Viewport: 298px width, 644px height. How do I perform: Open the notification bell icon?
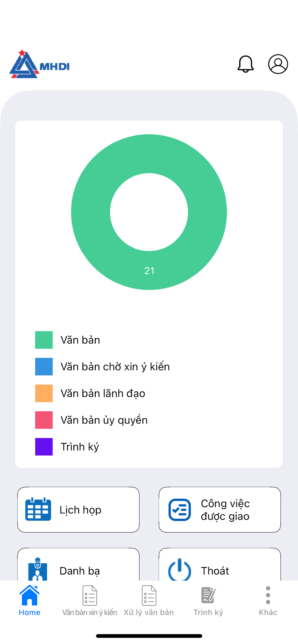(245, 64)
